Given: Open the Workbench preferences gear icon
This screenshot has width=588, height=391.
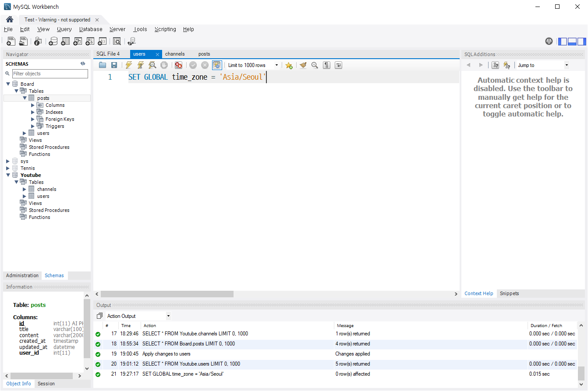Looking at the screenshot, I should coord(549,41).
